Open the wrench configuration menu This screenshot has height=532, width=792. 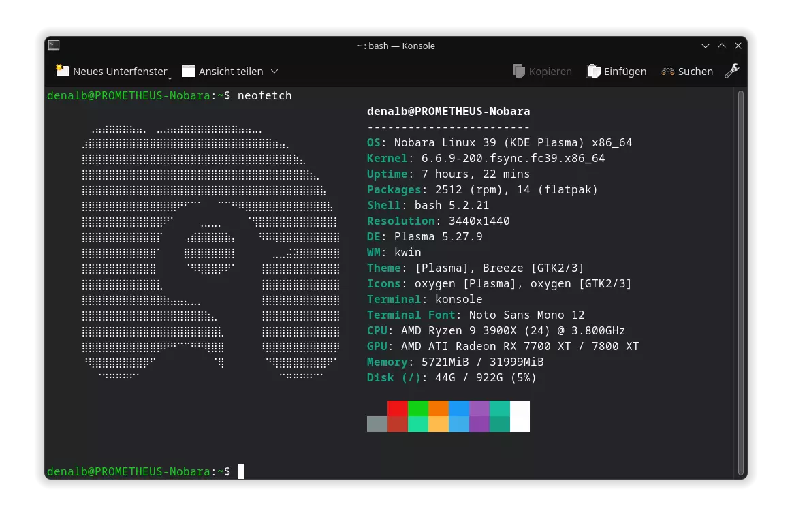pyautogui.click(x=732, y=72)
